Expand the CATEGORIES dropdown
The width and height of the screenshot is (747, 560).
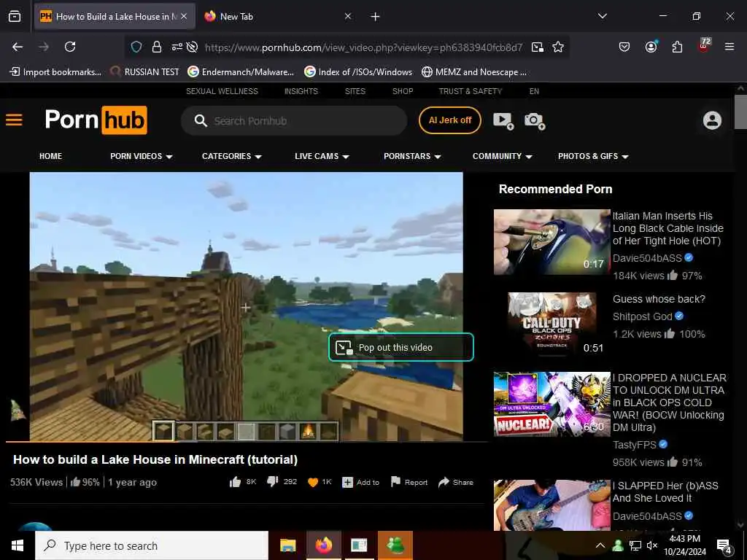pyautogui.click(x=232, y=156)
